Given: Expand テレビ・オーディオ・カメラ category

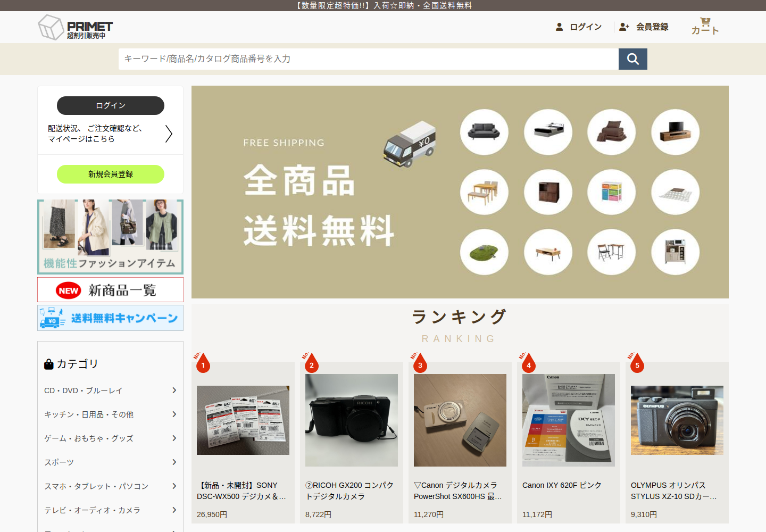Looking at the screenshot, I should [111, 510].
